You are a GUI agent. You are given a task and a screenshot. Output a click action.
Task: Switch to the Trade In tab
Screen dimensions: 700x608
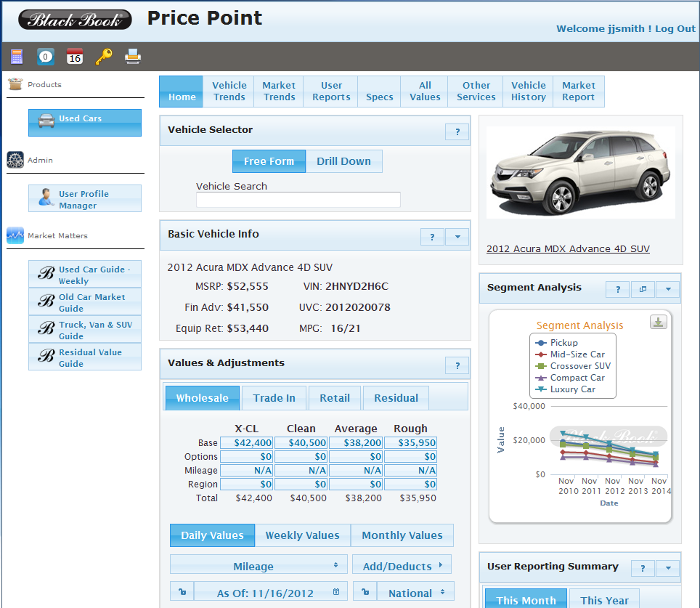pos(274,398)
